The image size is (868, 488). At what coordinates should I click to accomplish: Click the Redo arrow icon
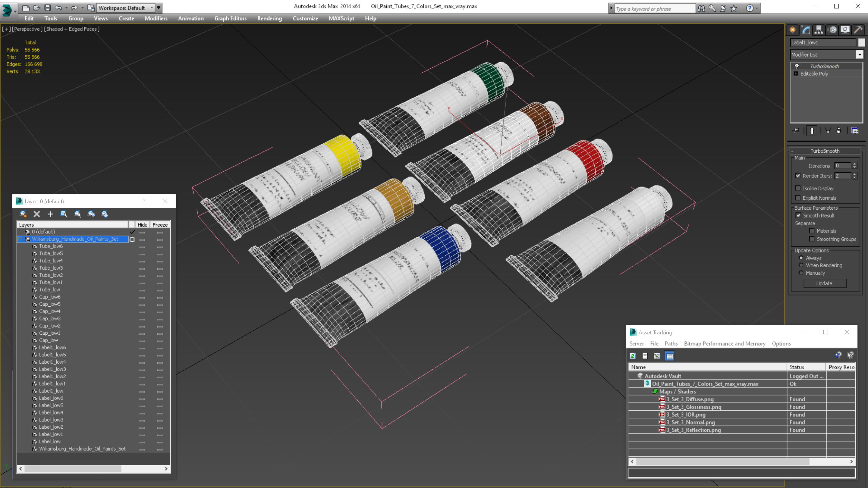74,8
